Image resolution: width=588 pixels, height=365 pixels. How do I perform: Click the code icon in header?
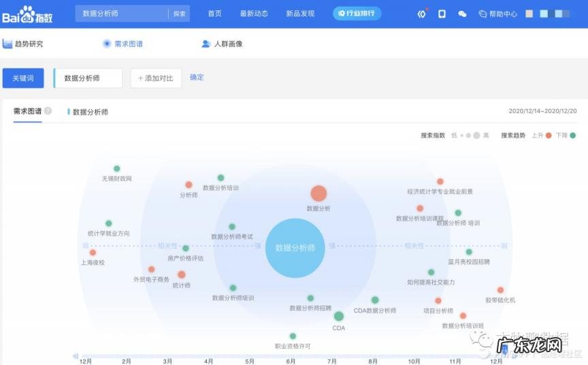pyautogui.click(x=421, y=14)
